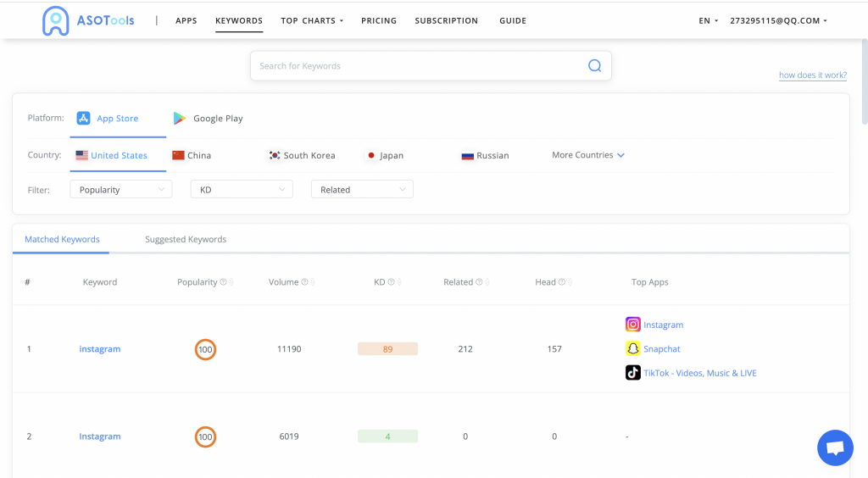The image size is (868, 478).
Task: Click the KD column help icon
Action: coord(391,282)
